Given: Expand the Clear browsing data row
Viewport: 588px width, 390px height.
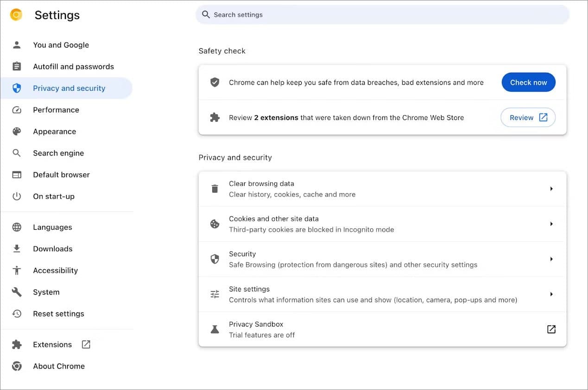Looking at the screenshot, I should (x=551, y=189).
